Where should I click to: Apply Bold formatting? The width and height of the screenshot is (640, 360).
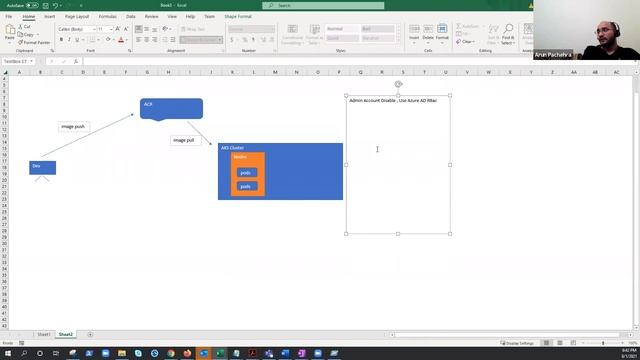(61, 40)
